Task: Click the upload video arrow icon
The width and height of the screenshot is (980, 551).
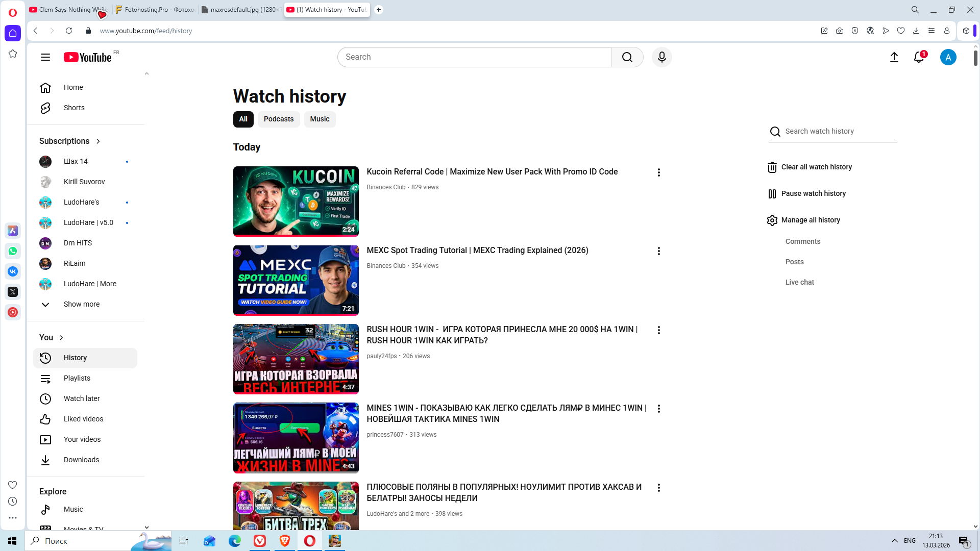Action: click(x=894, y=57)
